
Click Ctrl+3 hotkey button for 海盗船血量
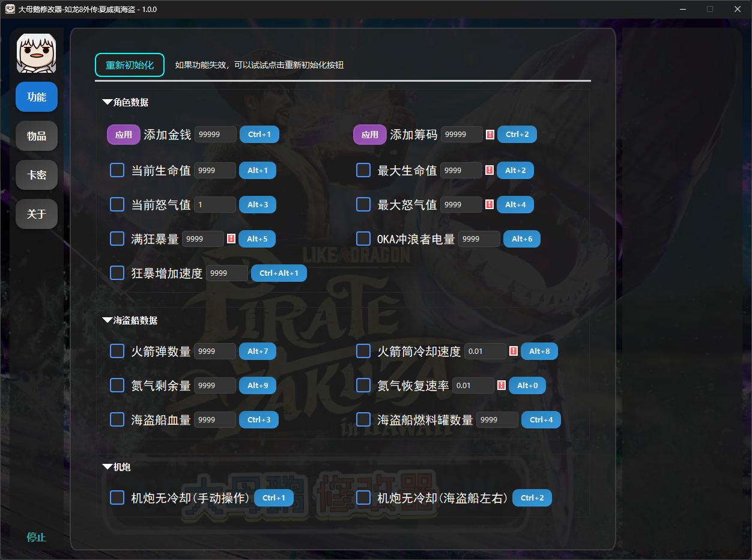pos(259,419)
